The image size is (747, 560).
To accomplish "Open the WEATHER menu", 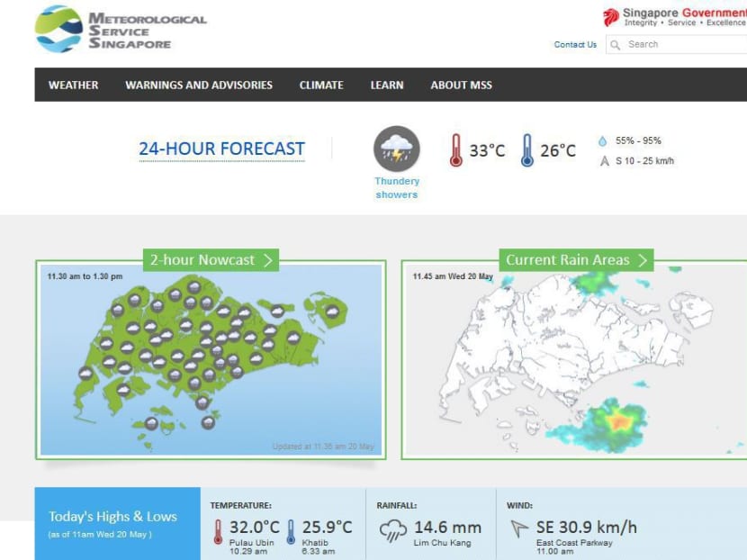I will [72, 85].
